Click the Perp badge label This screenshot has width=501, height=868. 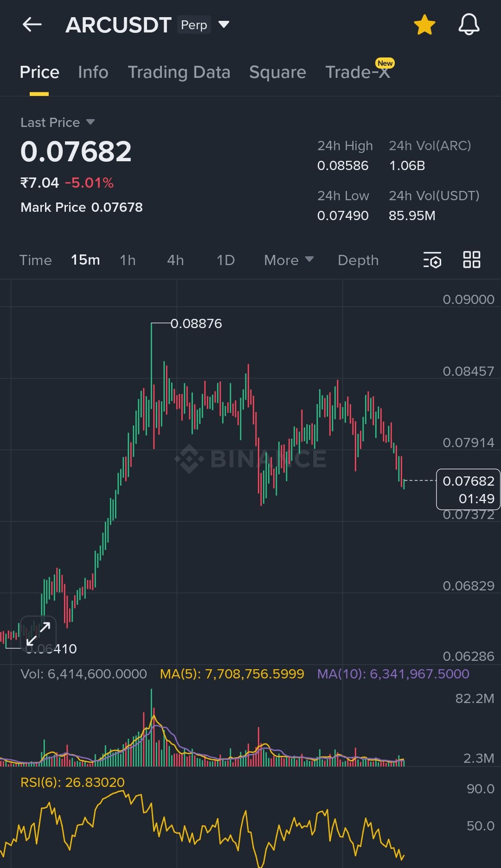194,25
